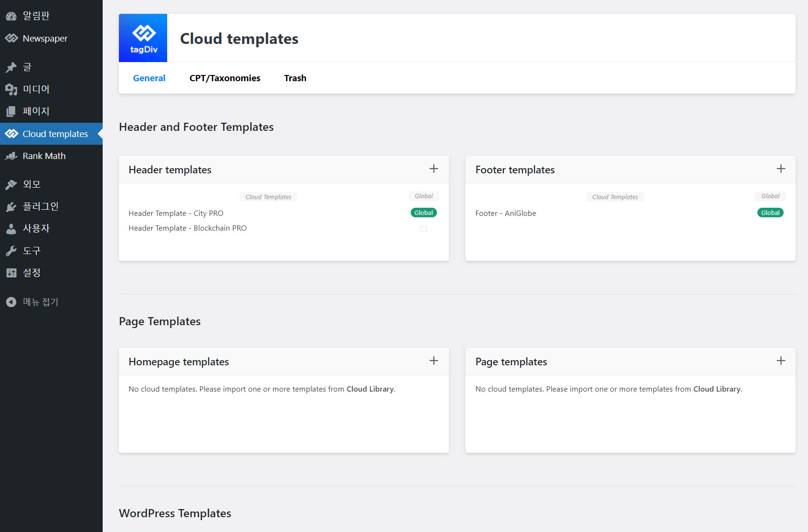Open the 사용자 users menu label

pos(36,228)
